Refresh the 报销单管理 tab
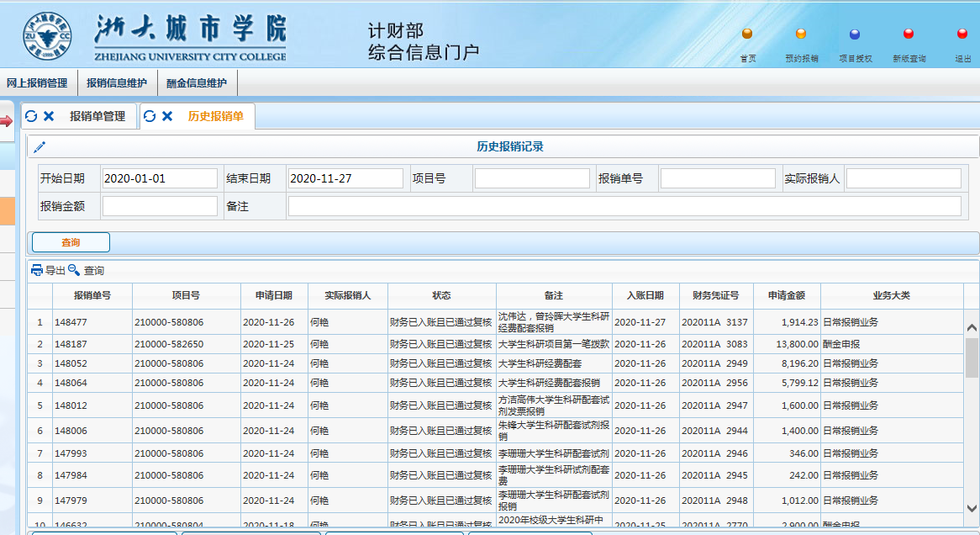Image resolution: width=980 pixels, height=535 pixels. point(31,116)
